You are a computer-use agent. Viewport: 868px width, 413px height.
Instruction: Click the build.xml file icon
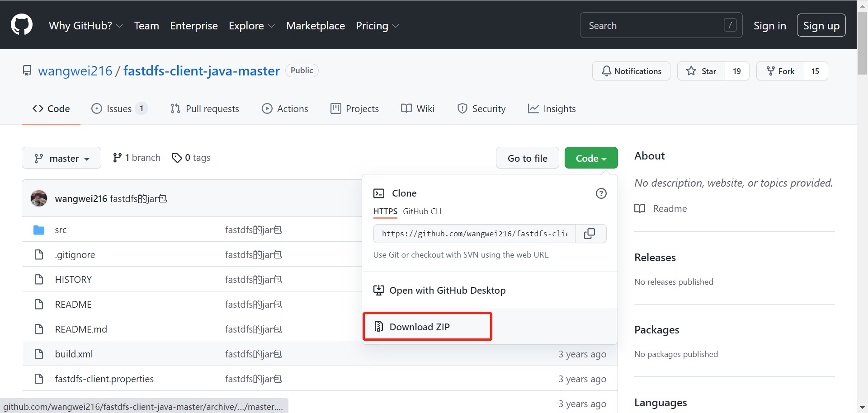point(39,354)
